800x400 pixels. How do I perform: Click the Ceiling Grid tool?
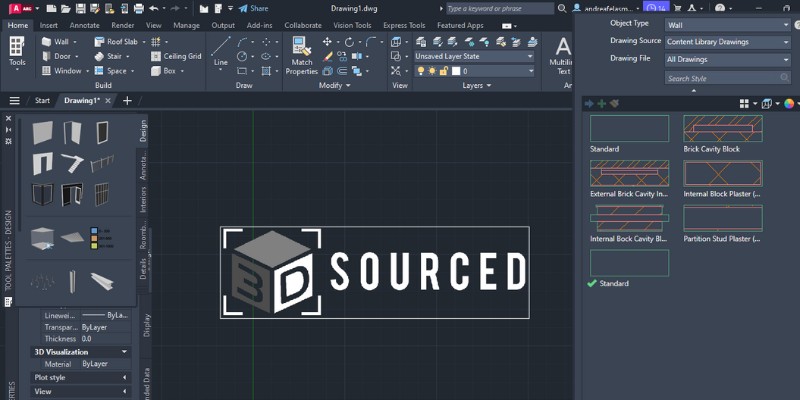[176, 56]
